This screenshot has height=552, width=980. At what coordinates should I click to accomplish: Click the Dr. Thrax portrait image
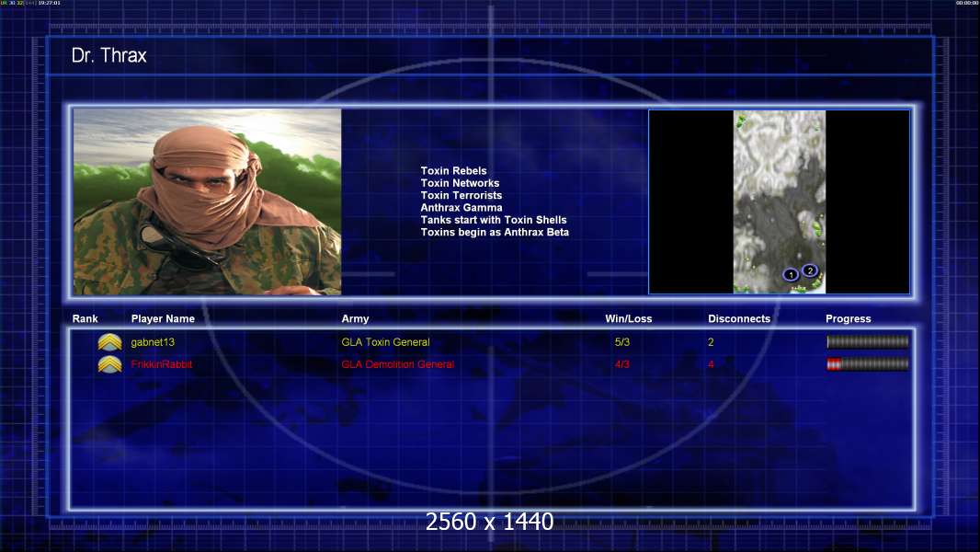pyautogui.click(x=208, y=201)
